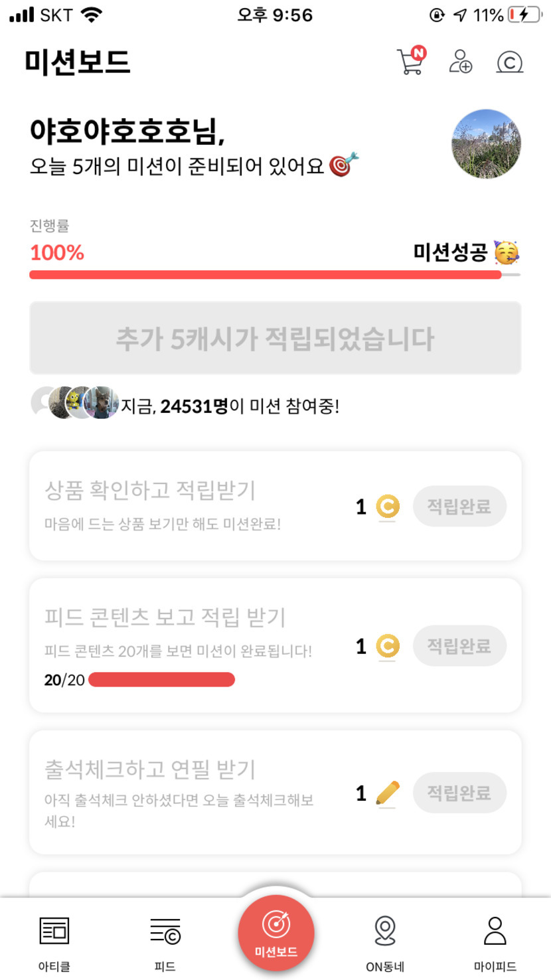Tap the coin icon on 상품 확인 mission
The width and height of the screenshot is (551, 980).
coord(388,507)
